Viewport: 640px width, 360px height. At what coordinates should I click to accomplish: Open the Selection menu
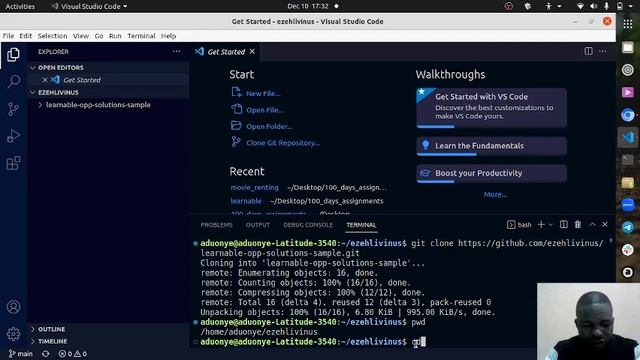click(x=52, y=36)
